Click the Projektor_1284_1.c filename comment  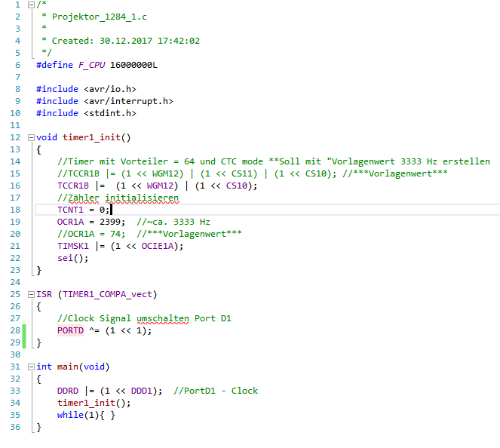(100, 17)
